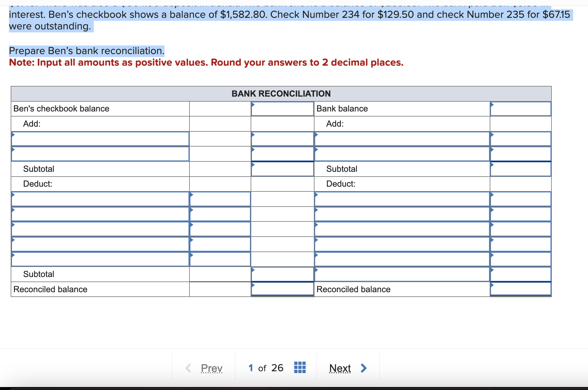Click the Next chevron arrow icon
Screen dimensions: 588x390
(x=364, y=368)
